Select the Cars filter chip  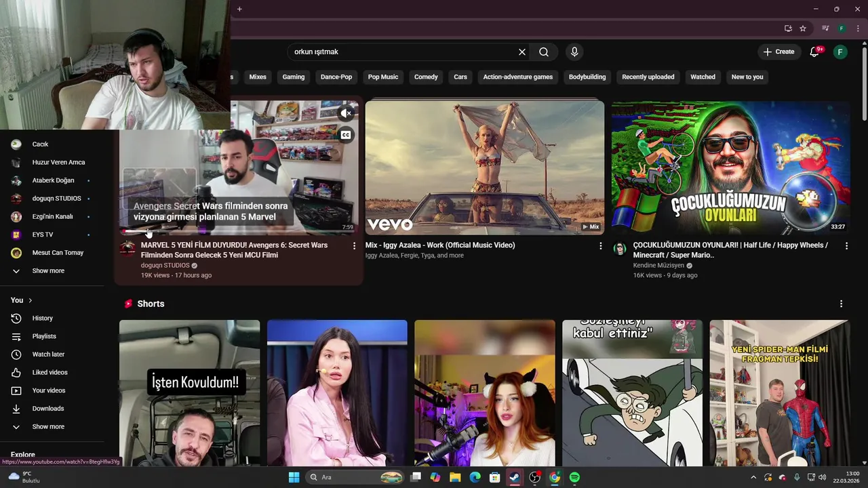[460, 77]
